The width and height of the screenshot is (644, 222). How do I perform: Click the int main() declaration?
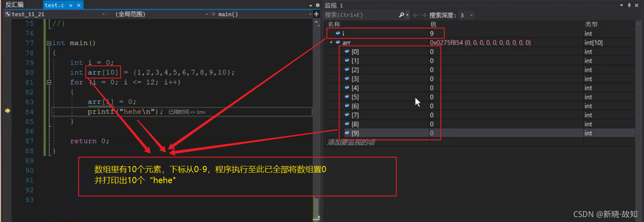[x=74, y=43]
